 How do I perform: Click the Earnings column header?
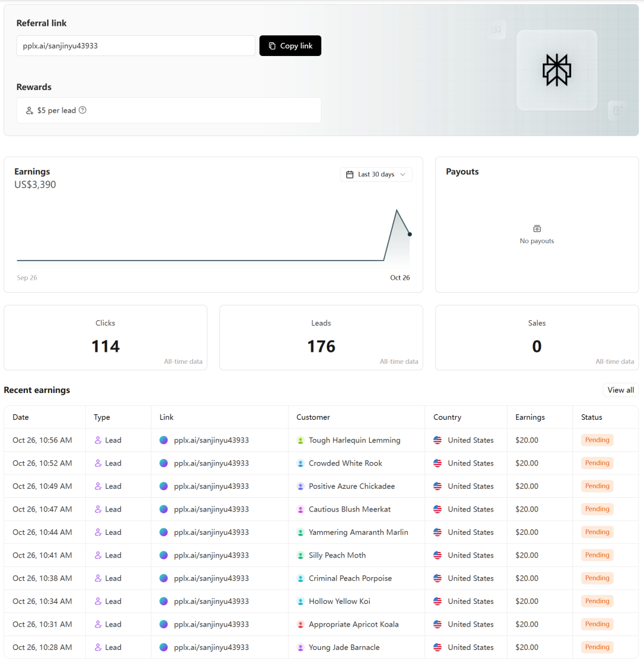point(530,417)
